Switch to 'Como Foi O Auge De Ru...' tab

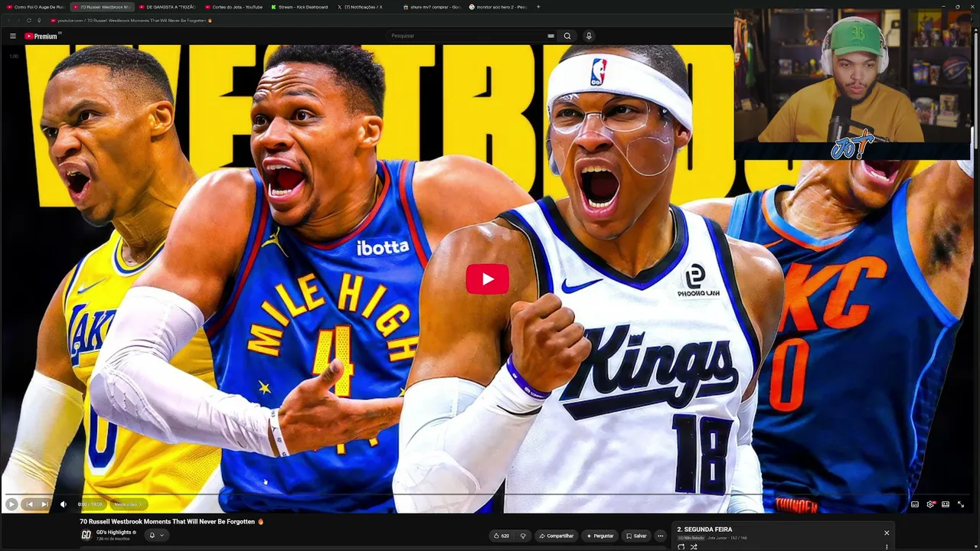click(35, 7)
